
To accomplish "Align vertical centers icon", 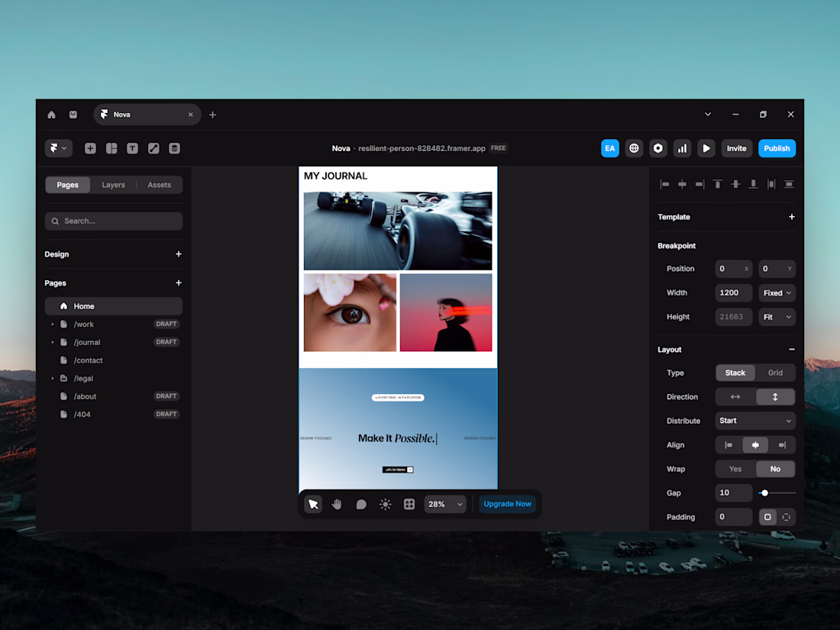I will (735, 184).
